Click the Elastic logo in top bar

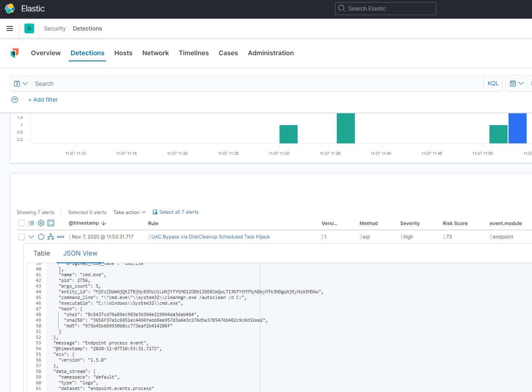pyautogui.click(x=9, y=9)
